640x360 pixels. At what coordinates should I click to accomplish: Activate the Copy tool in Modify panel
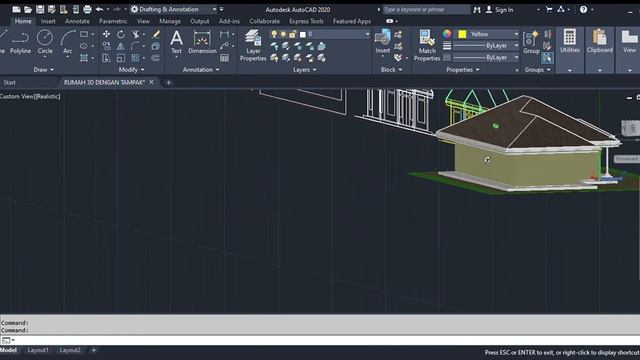pos(106,46)
